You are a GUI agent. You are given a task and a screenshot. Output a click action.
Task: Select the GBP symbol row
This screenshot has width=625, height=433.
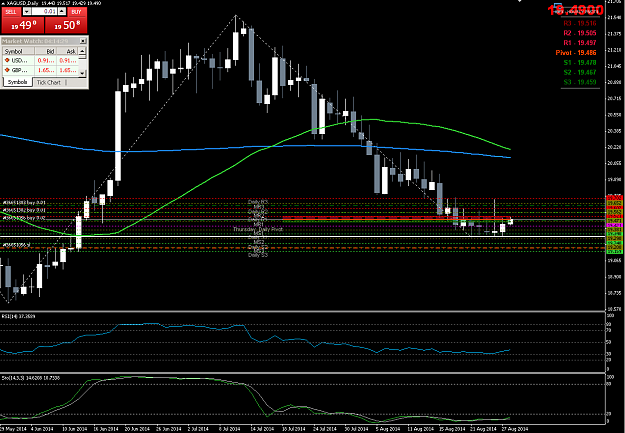(x=40, y=70)
